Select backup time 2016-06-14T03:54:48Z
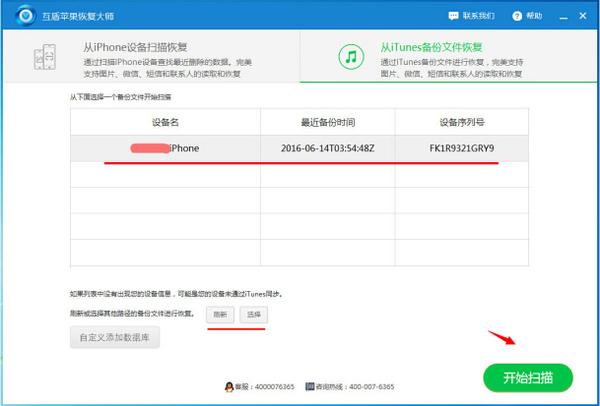Image resolution: width=600 pixels, height=406 pixels. pyautogui.click(x=328, y=148)
